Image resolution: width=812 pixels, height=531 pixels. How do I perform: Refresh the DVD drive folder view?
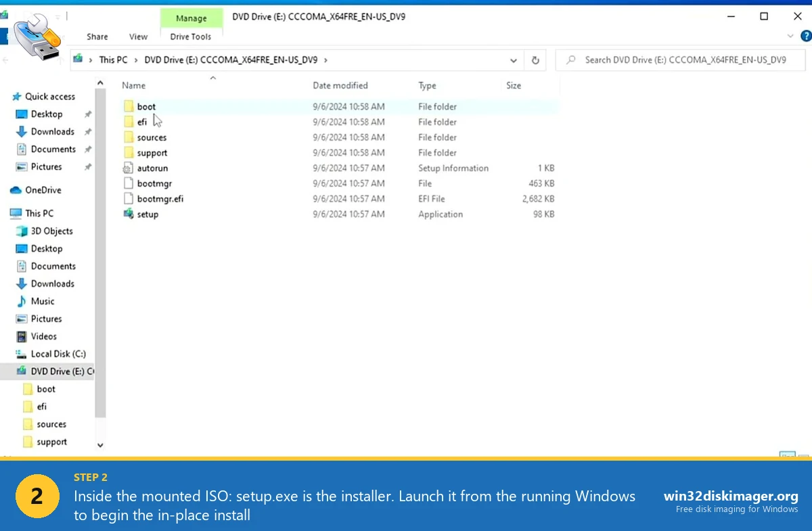(x=535, y=60)
